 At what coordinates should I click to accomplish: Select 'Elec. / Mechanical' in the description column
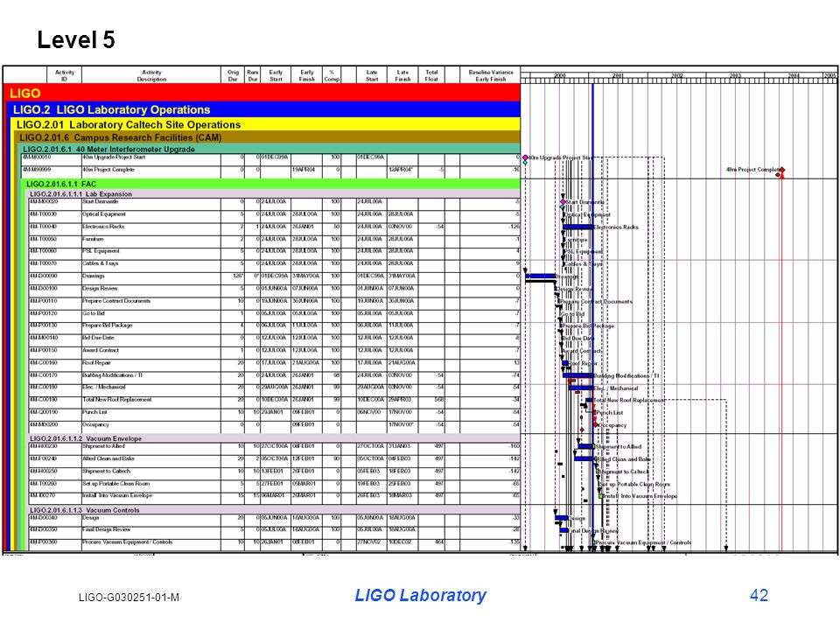[104, 387]
